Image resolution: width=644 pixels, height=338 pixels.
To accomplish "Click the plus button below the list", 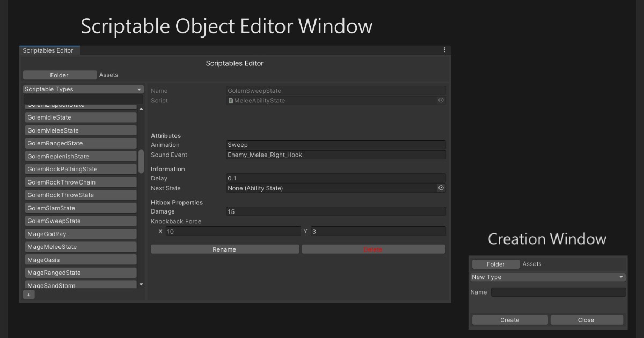I will pos(29,295).
